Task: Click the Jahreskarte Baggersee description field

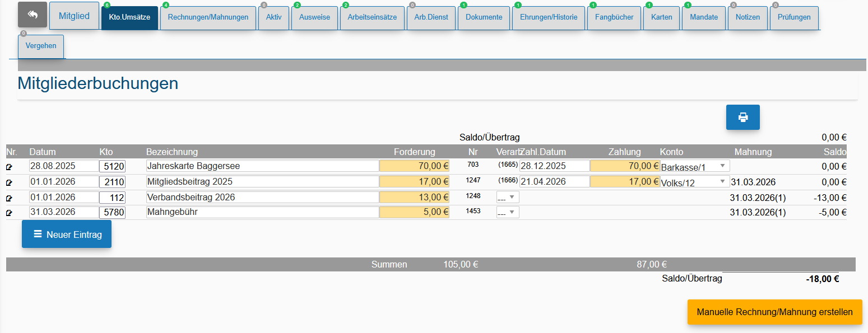Action: pos(262,166)
